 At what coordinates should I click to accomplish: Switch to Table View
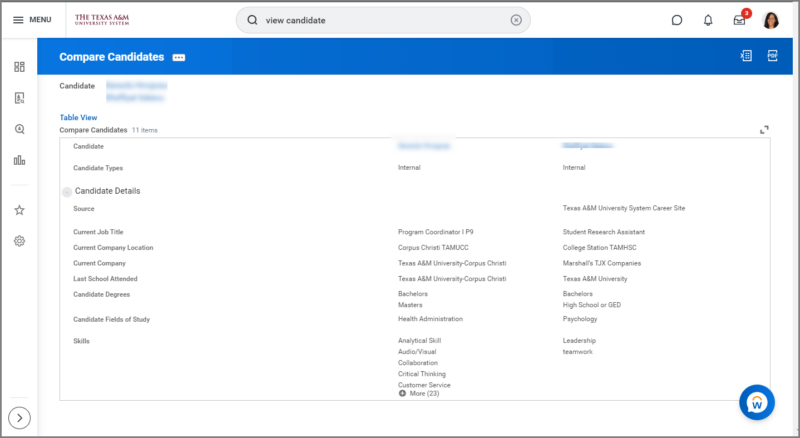[x=78, y=117]
